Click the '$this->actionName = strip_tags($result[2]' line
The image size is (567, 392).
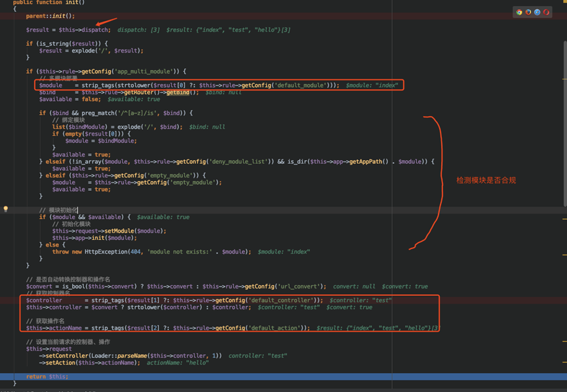pos(168,328)
